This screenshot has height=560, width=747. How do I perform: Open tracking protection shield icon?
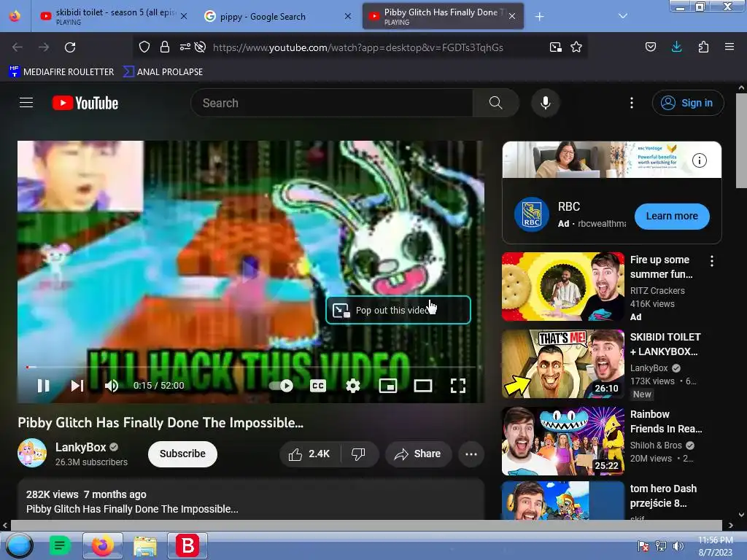tap(144, 47)
